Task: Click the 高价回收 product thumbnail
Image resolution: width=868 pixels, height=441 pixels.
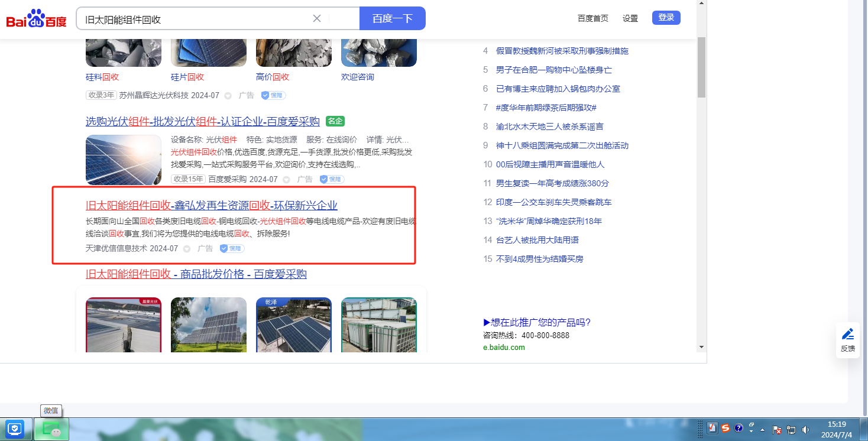Action: click(294, 53)
